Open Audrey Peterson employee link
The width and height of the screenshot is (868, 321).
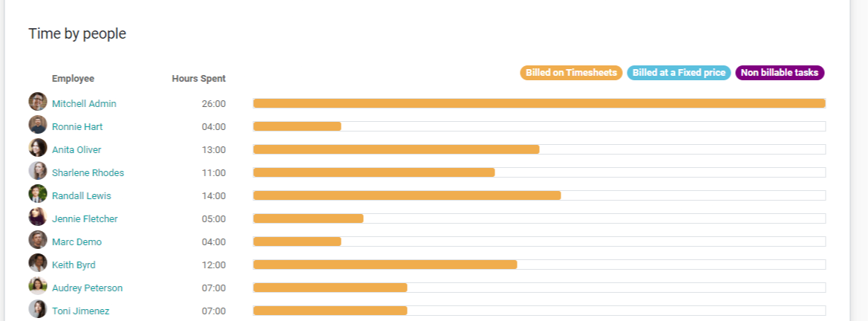(x=88, y=288)
